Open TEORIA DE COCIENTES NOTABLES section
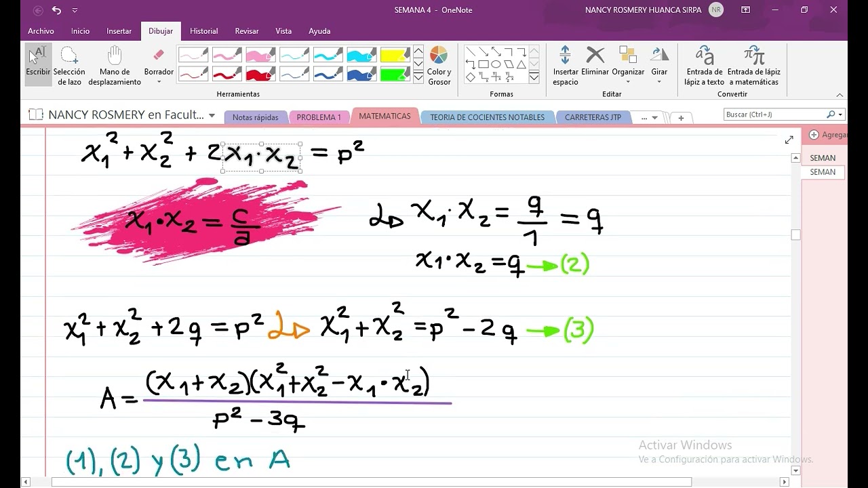 coord(487,117)
